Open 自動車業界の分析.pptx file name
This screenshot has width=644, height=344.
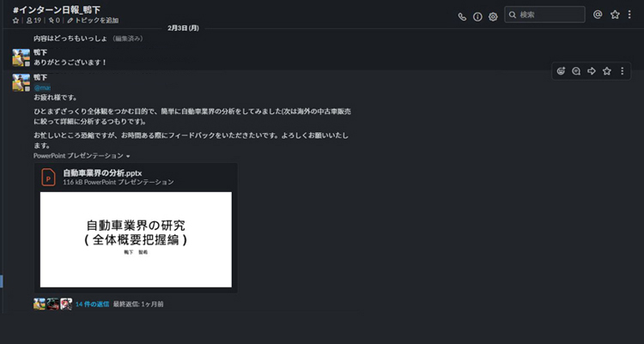(x=102, y=173)
